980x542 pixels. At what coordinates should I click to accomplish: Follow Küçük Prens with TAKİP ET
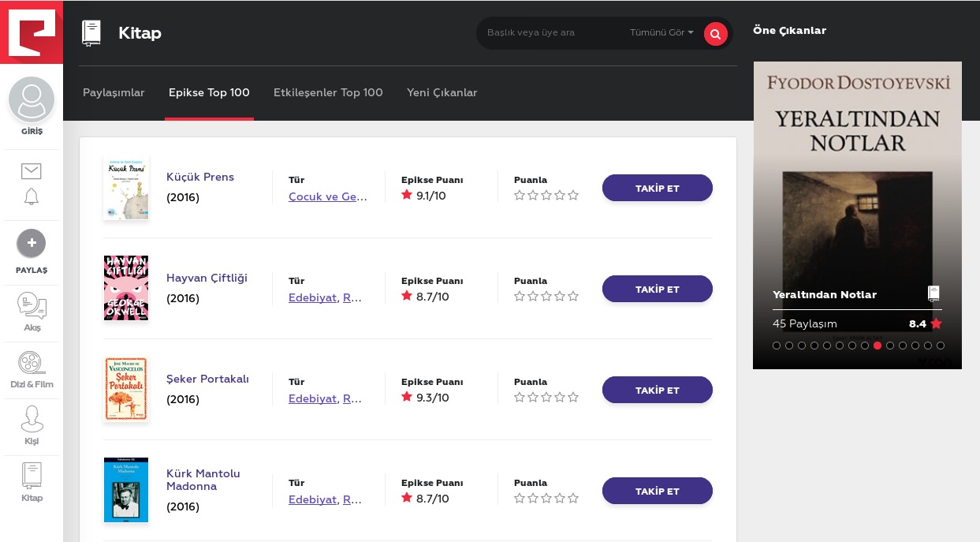(x=658, y=188)
